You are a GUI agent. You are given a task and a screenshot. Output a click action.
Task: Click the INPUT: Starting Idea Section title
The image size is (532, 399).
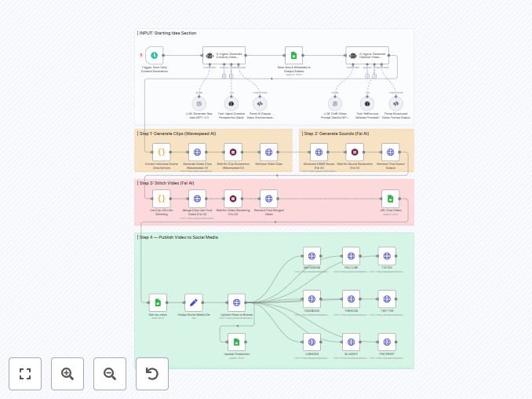pos(168,33)
